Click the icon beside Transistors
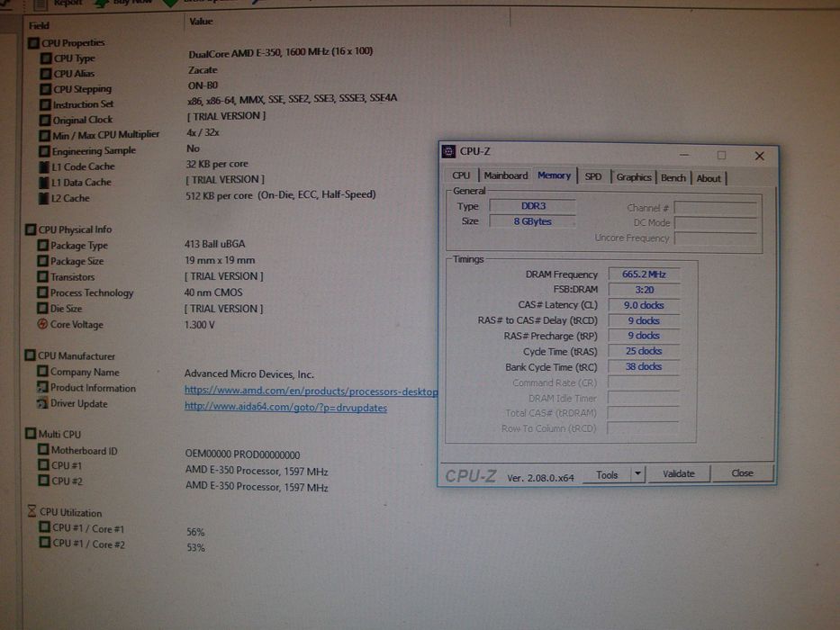 coord(43,277)
